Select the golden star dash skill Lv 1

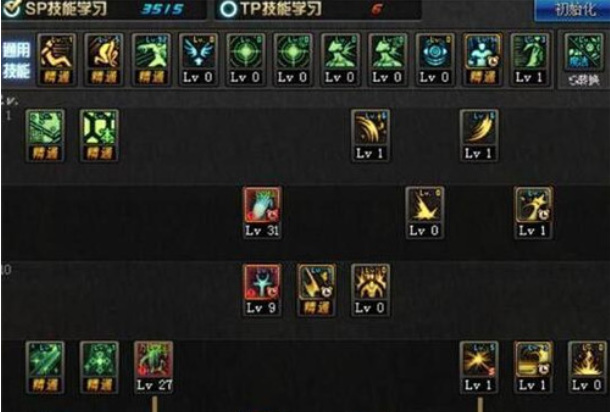pyautogui.click(x=533, y=212)
